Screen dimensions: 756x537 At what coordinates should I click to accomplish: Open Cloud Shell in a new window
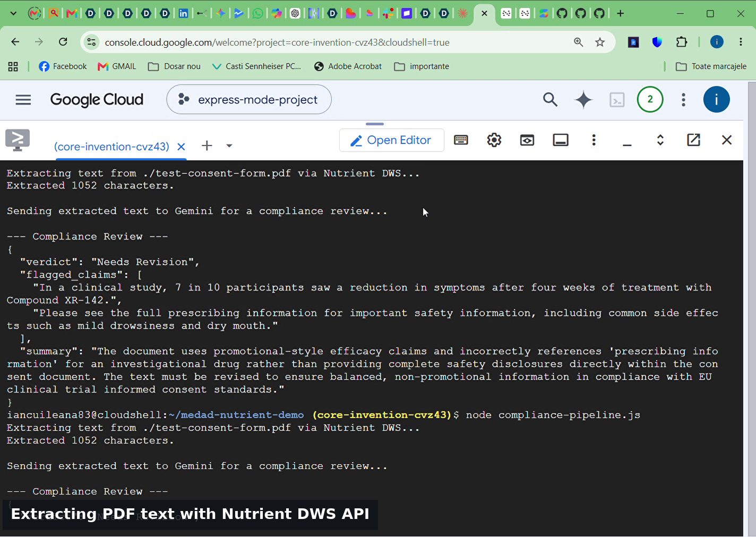(693, 140)
